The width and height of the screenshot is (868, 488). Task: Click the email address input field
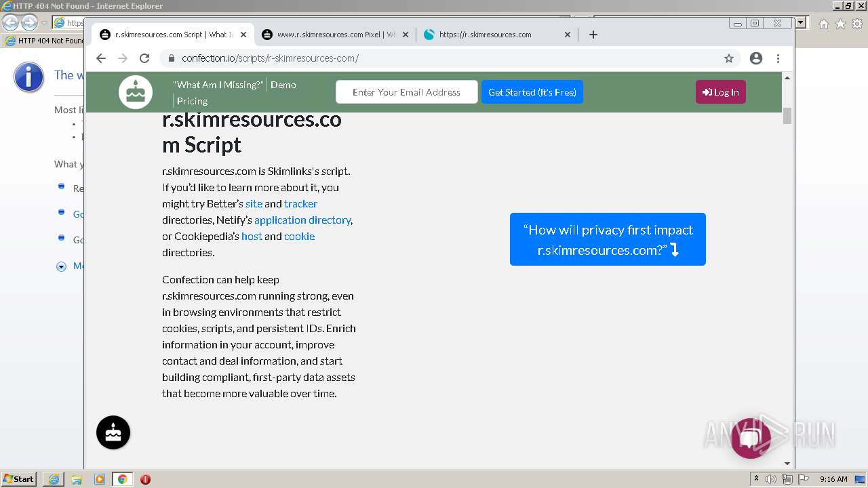tap(406, 92)
